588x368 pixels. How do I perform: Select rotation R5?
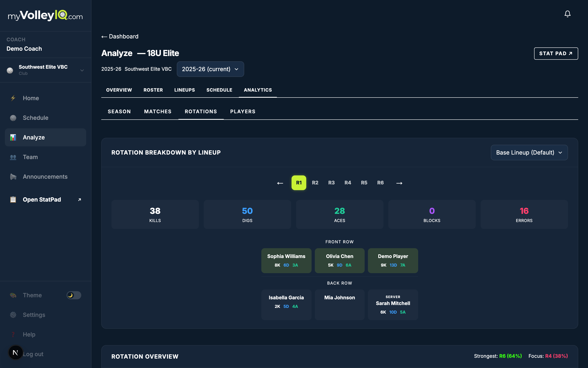coord(364,183)
